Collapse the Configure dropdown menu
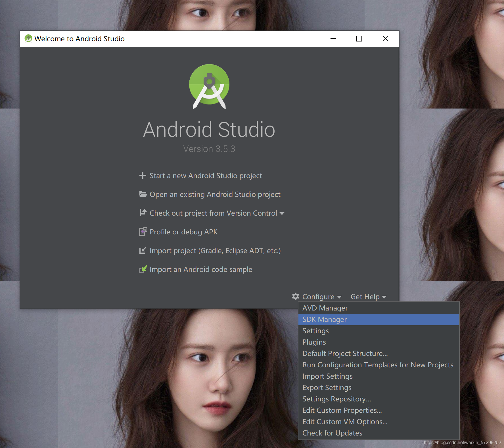504x448 pixels. 322,297
